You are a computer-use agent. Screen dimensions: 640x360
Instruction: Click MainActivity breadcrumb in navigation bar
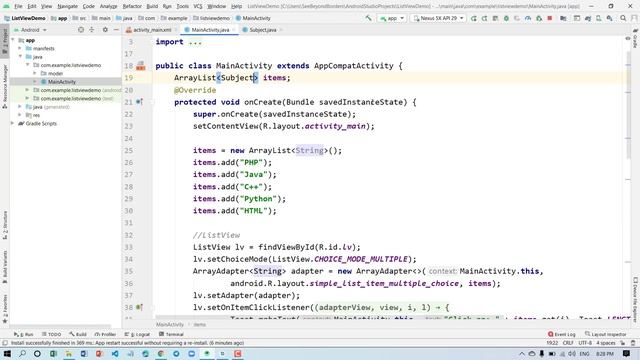pos(253,18)
